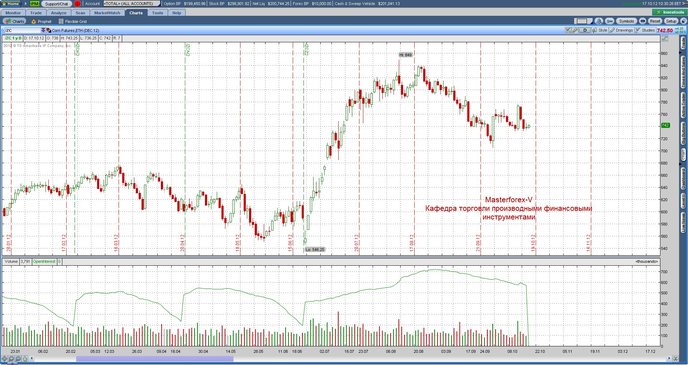Click the red record circle icon
This screenshot has width=688, height=365.
coord(77,4)
